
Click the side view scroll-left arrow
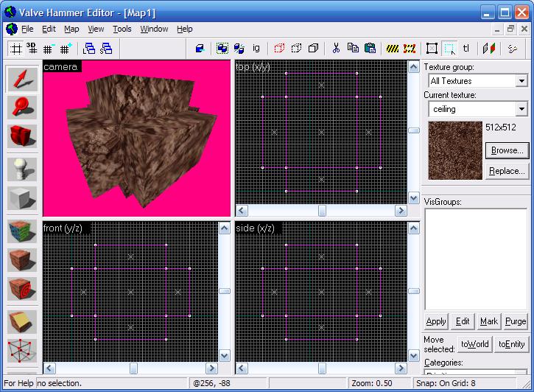click(x=242, y=368)
